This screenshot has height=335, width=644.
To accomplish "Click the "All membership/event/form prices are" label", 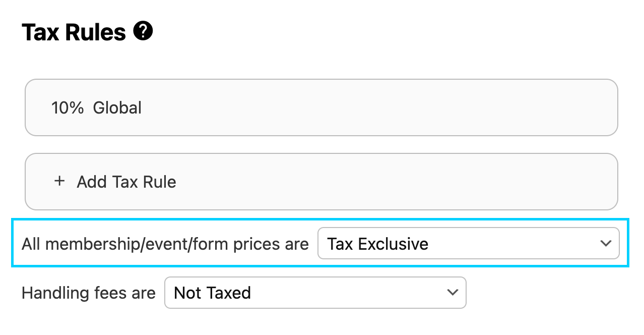I will [165, 244].
